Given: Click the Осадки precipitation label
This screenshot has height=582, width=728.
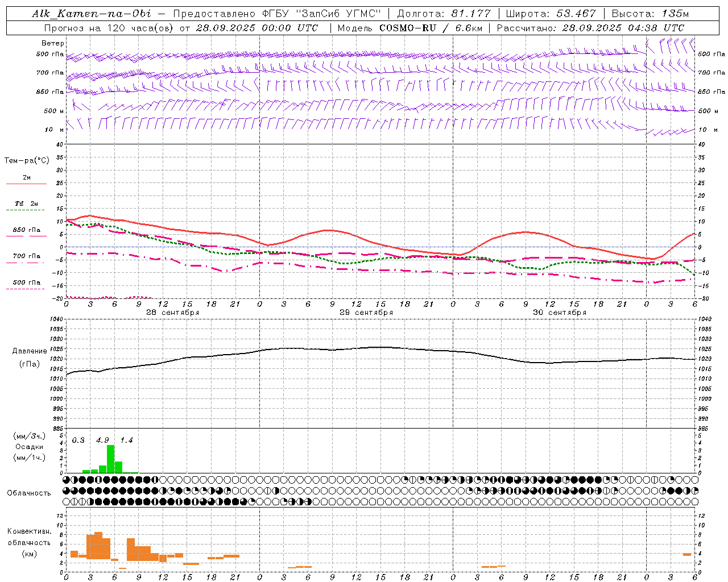Looking at the screenshot, I should pyautogui.click(x=29, y=447).
